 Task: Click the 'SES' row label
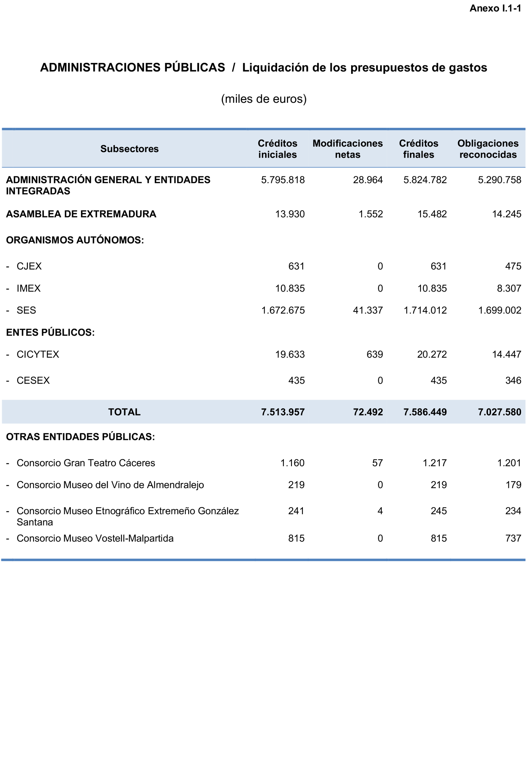[x=26, y=310]
